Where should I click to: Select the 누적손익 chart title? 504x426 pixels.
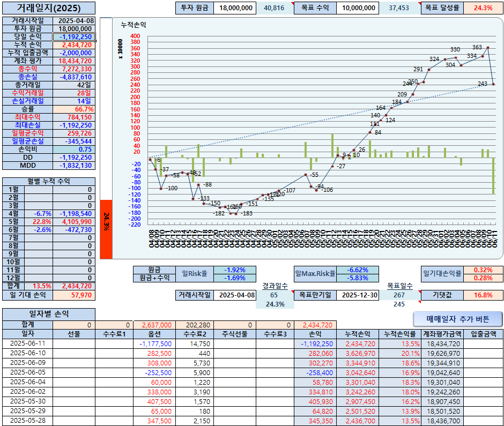point(134,25)
